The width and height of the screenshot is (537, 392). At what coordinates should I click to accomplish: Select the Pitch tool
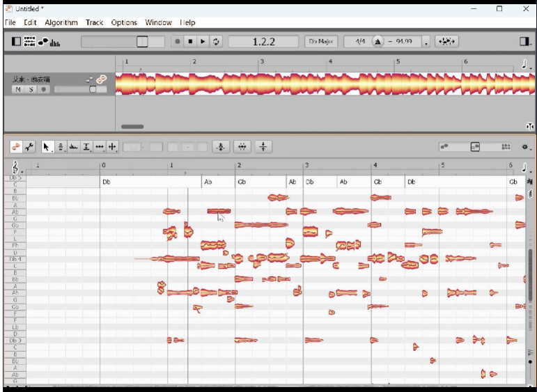pos(61,147)
